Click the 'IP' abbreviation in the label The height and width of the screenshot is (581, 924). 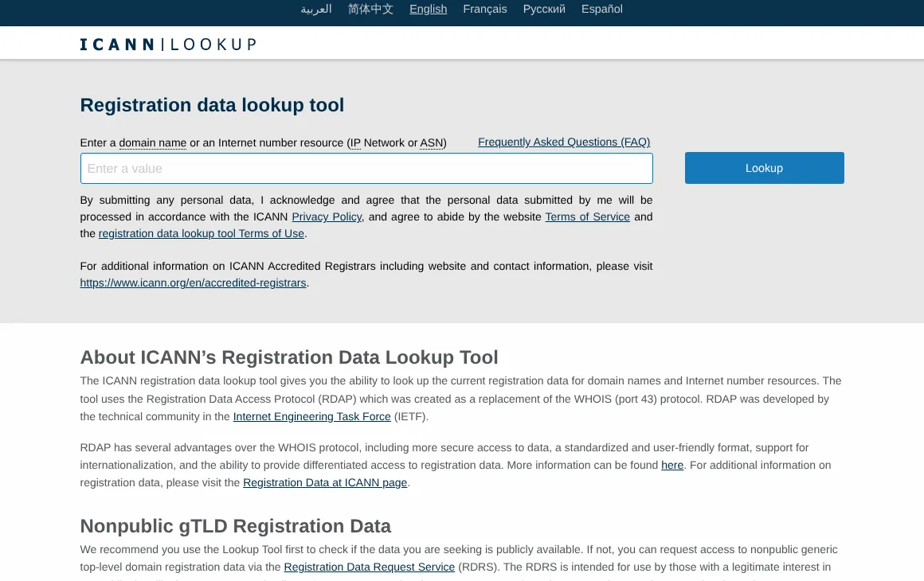[354, 142]
